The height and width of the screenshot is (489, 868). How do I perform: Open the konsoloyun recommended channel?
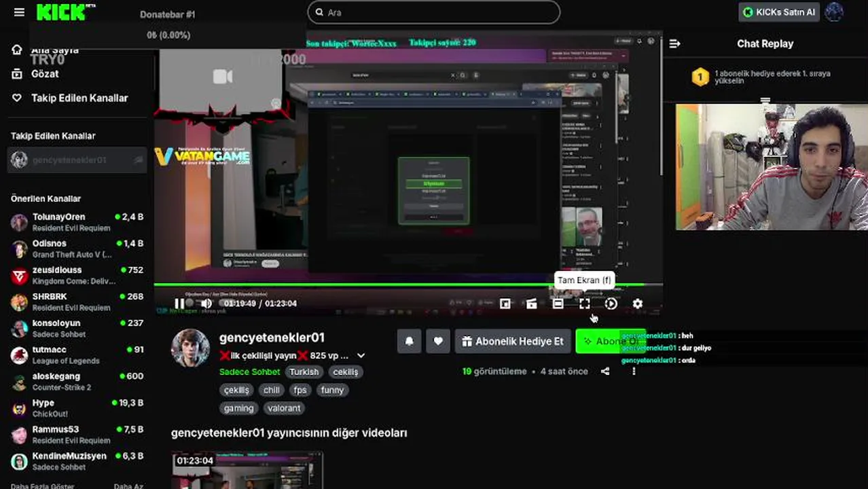coord(77,328)
